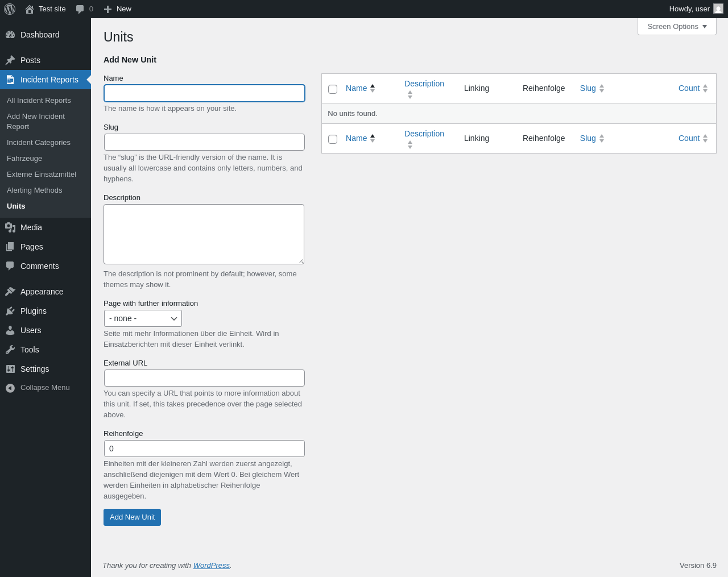The height and width of the screenshot is (577, 728).
Task: Open the Fahrzeuge submenu item
Action: click(x=24, y=159)
